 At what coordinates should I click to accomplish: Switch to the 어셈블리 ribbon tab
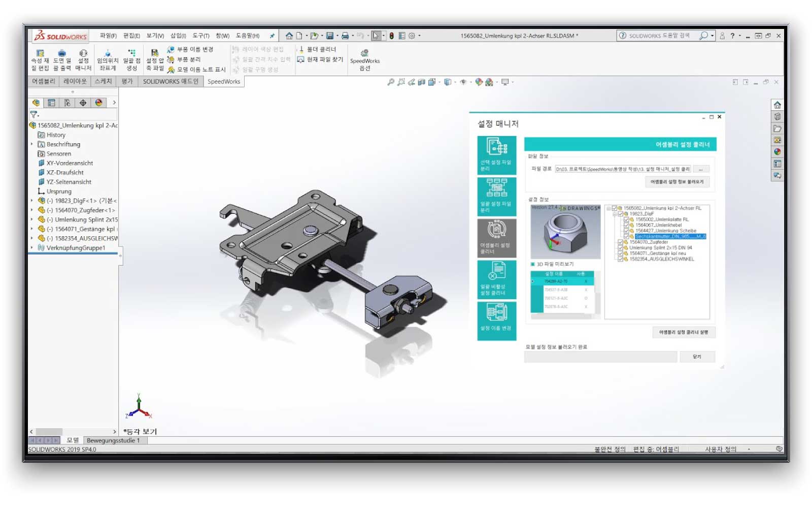pyautogui.click(x=44, y=81)
